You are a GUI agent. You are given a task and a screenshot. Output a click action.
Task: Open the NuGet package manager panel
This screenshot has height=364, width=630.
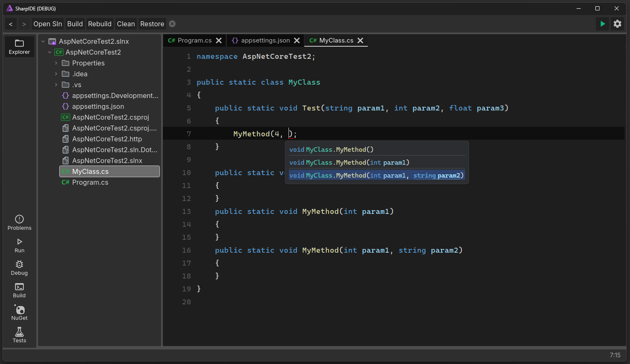click(19, 313)
